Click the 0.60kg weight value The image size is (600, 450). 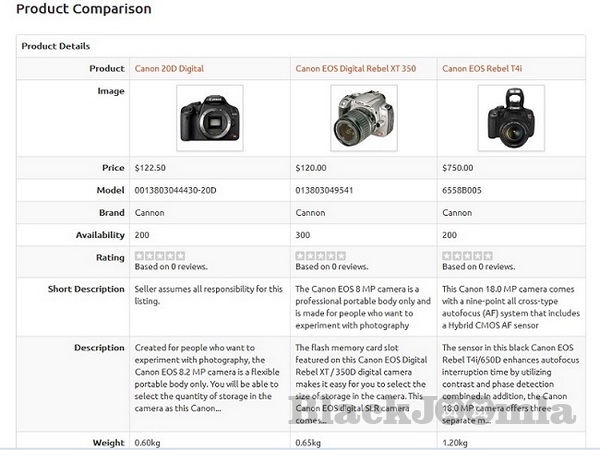coord(148,442)
